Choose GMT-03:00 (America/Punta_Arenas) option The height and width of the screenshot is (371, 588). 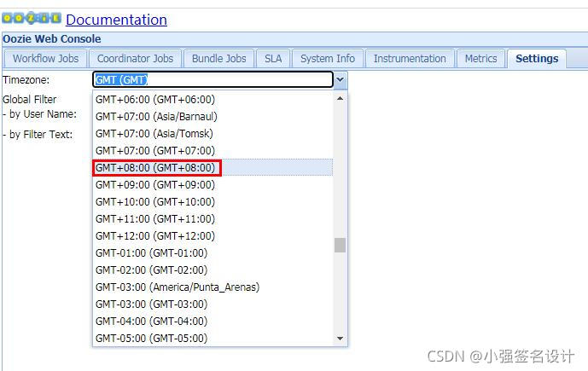pyautogui.click(x=212, y=287)
